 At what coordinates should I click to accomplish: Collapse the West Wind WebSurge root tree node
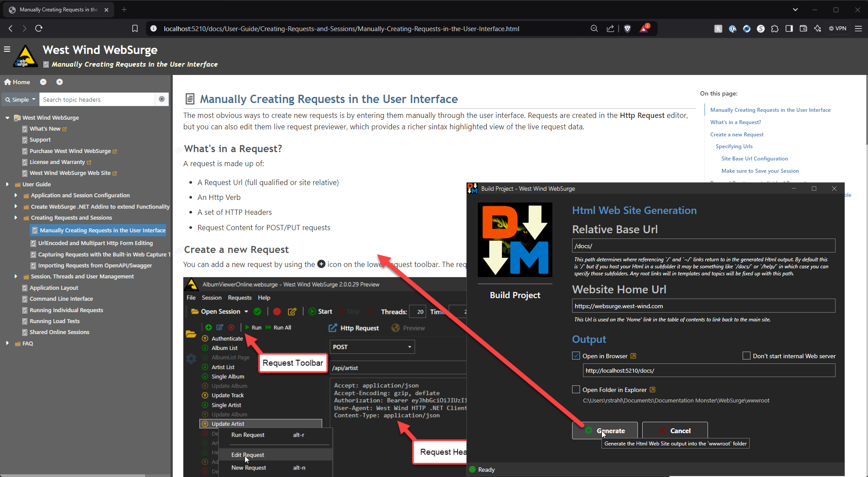point(7,117)
